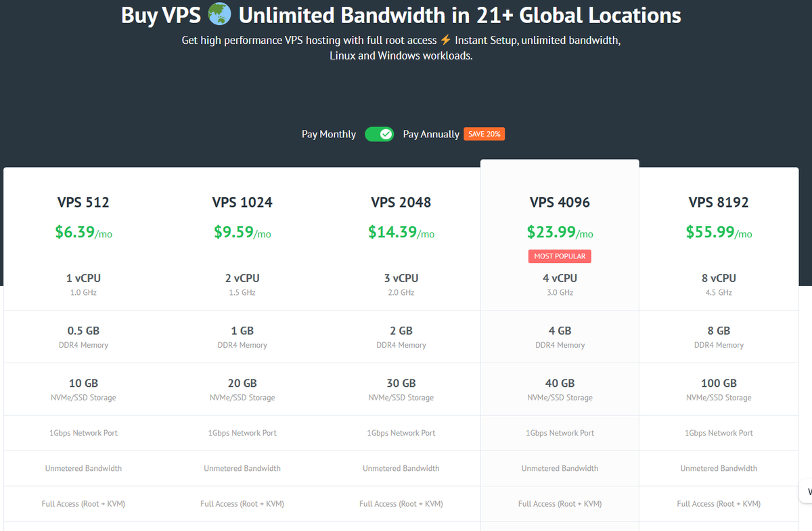
Task: Click the 2 vCPU spec text
Action: [242, 278]
